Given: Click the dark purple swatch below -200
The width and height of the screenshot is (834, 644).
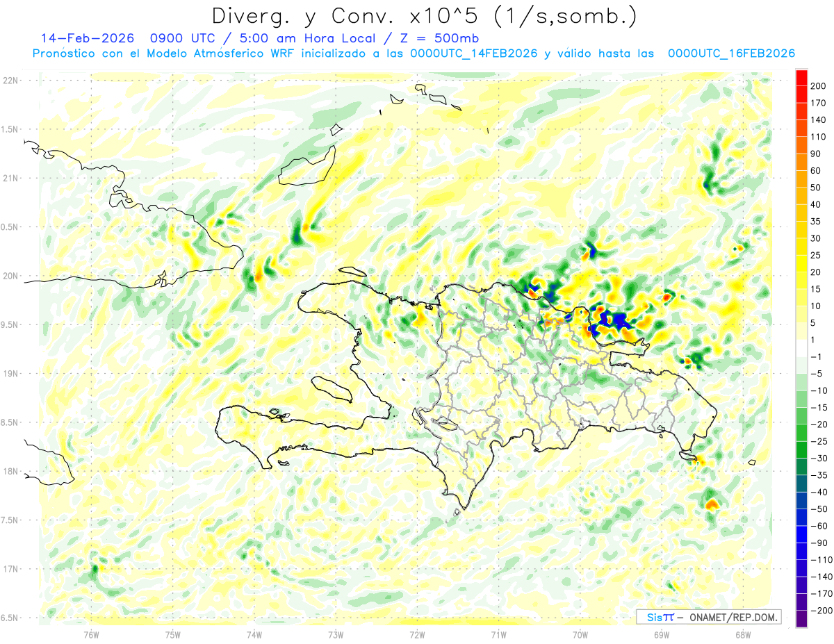Looking at the screenshot, I should [x=801, y=619].
